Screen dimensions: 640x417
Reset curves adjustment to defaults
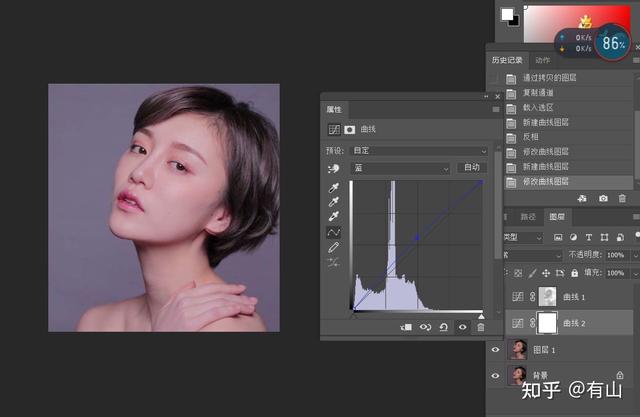(444, 327)
